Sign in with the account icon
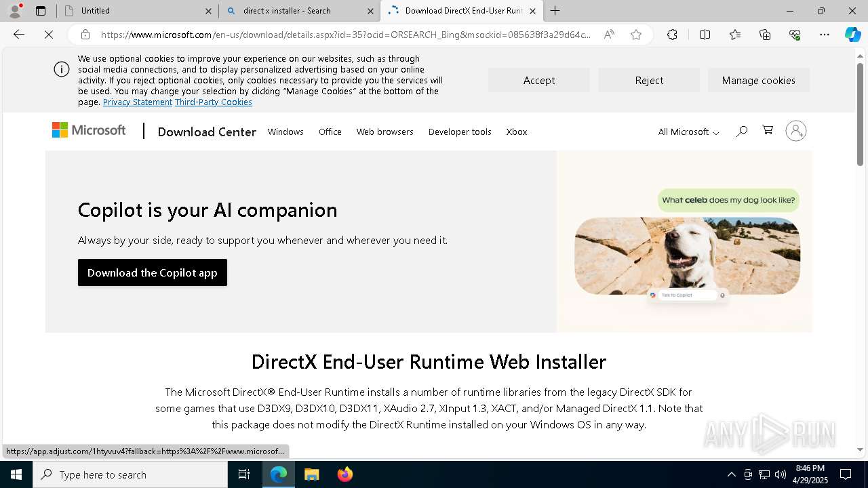 pyautogui.click(x=796, y=131)
